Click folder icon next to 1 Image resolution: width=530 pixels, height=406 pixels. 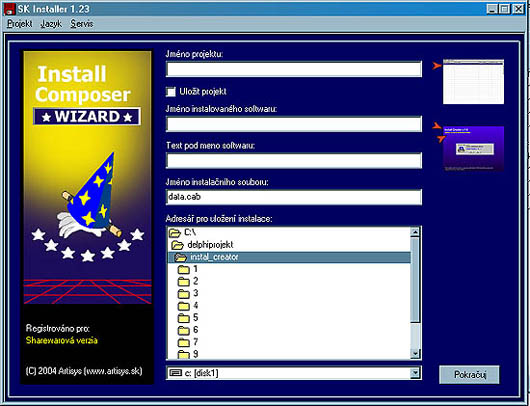(x=184, y=269)
